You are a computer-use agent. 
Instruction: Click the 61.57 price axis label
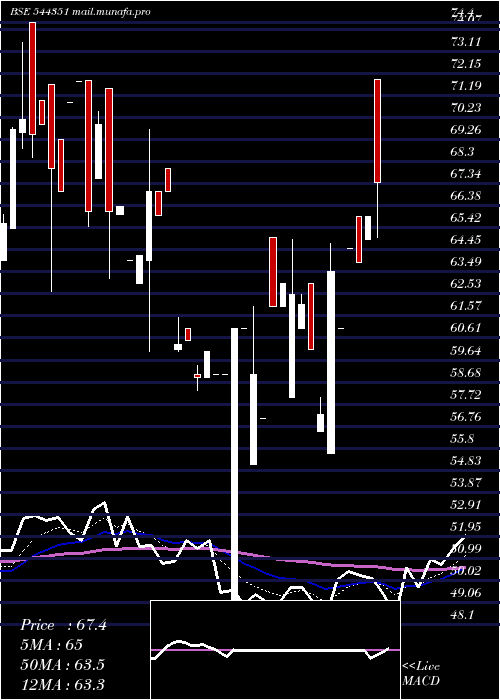click(466, 306)
